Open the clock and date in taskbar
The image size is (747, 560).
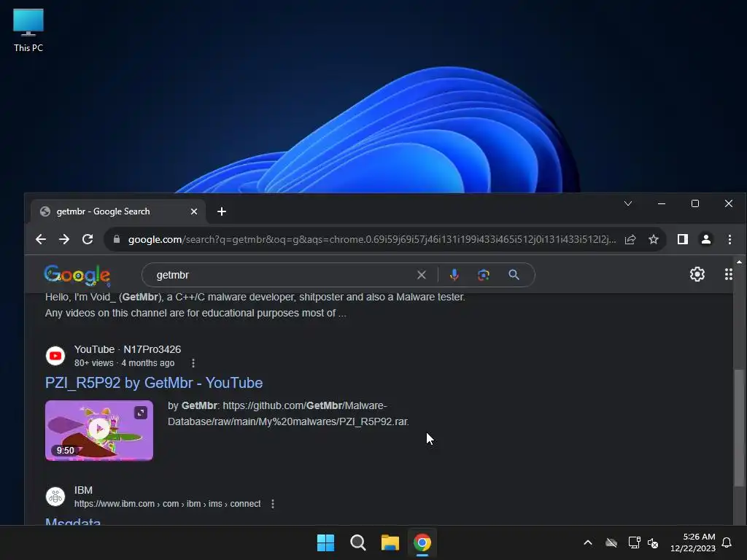[x=692, y=542]
